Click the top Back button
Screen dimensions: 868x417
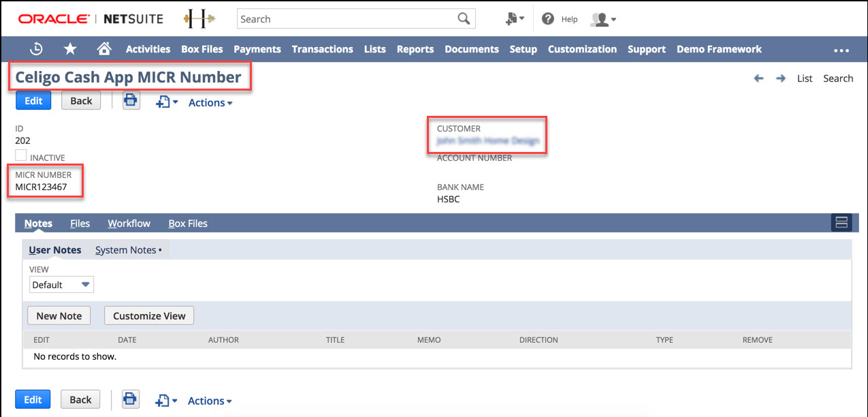(81, 101)
